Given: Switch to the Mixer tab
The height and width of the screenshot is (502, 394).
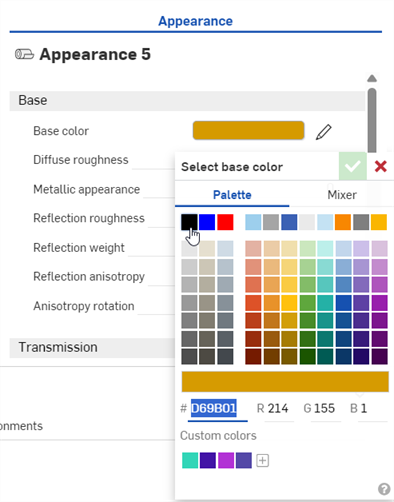Looking at the screenshot, I should tap(342, 195).
